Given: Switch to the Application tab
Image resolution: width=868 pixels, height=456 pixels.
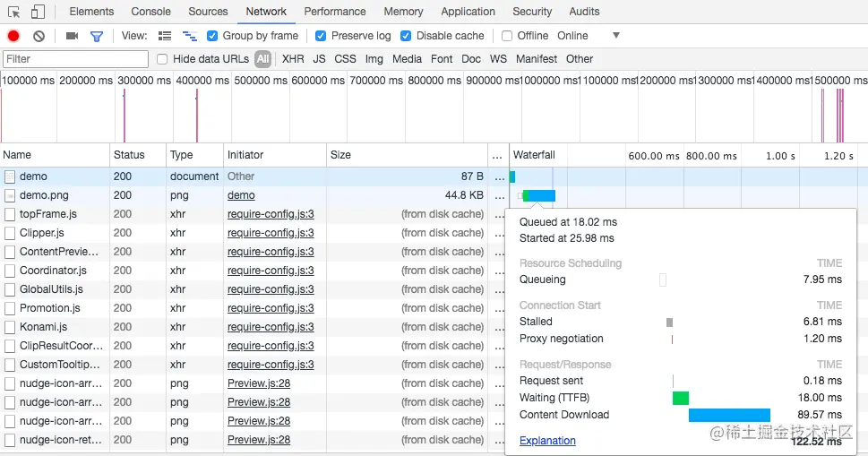Looking at the screenshot, I should [x=468, y=12].
